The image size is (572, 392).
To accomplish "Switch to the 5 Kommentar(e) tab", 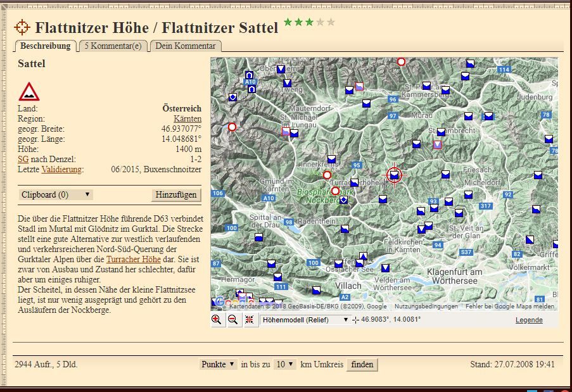I will (113, 46).
